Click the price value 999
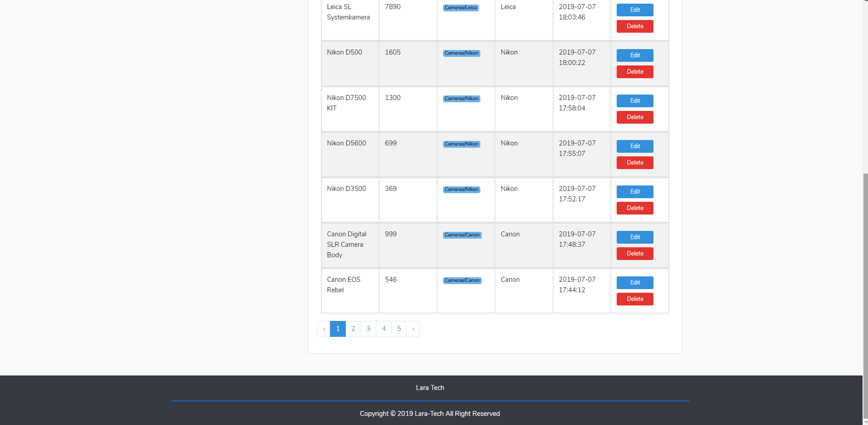The width and height of the screenshot is (868, 425). (391, 234)
